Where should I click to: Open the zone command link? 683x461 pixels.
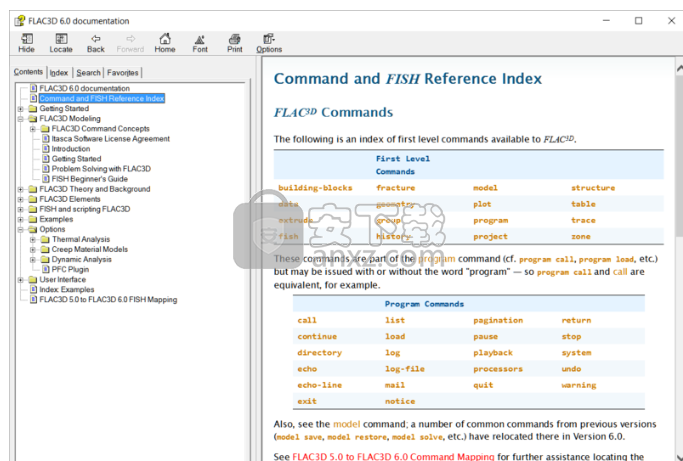click(581, 237)
